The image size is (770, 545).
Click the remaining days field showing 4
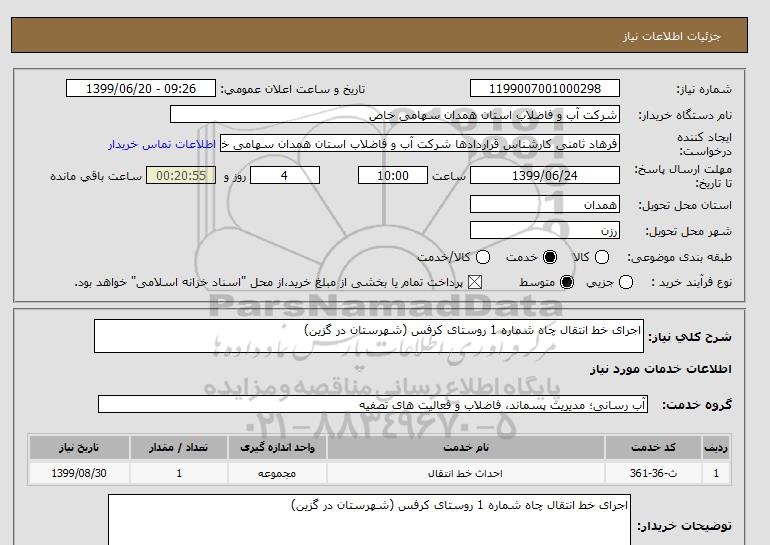(x=285, y=175)
